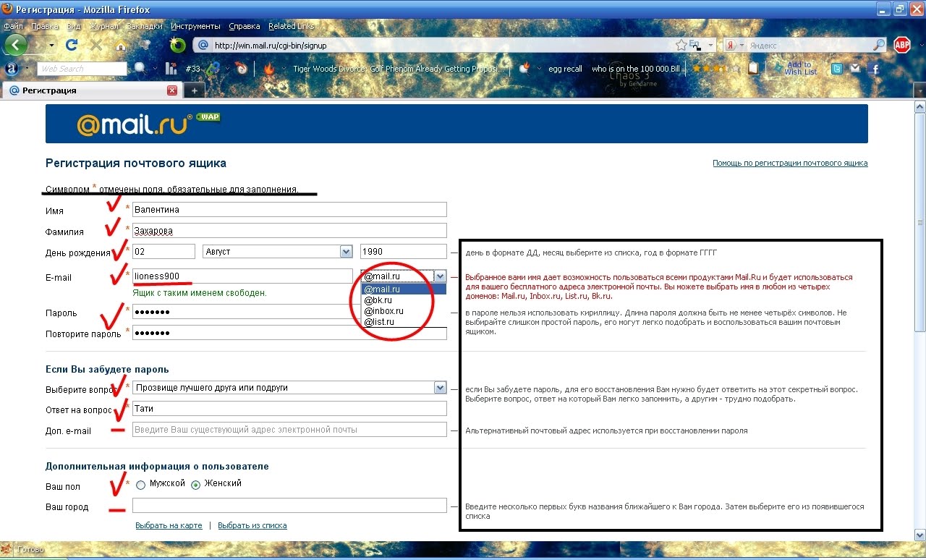Screen dimensions: 926x560
Task: Click the search magnifier in Yandex box
Action: tap(878, 45)
